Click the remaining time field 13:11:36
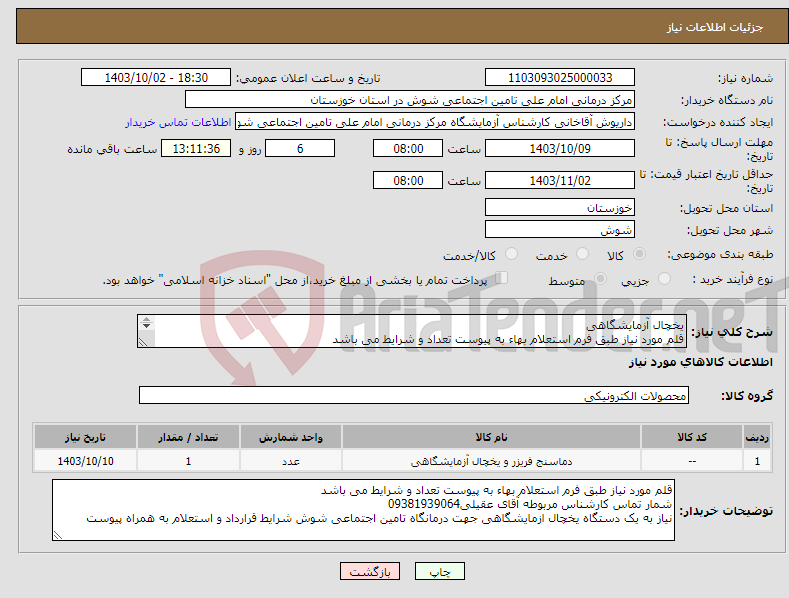Image resolution: width=789 pixels, height=598 pixels. pos(196,148)
